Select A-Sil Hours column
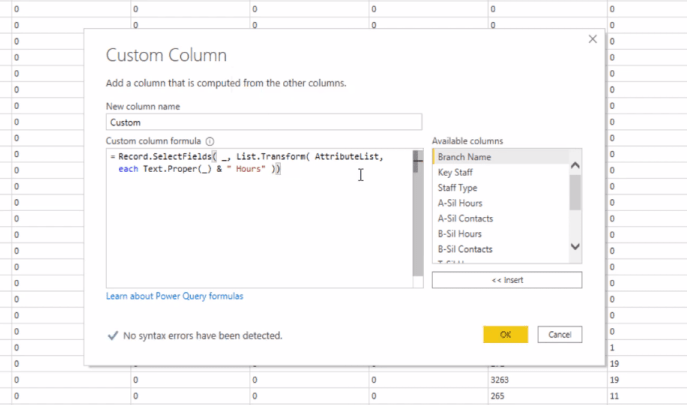Viewport: 687px width, 405px height. 500,203
